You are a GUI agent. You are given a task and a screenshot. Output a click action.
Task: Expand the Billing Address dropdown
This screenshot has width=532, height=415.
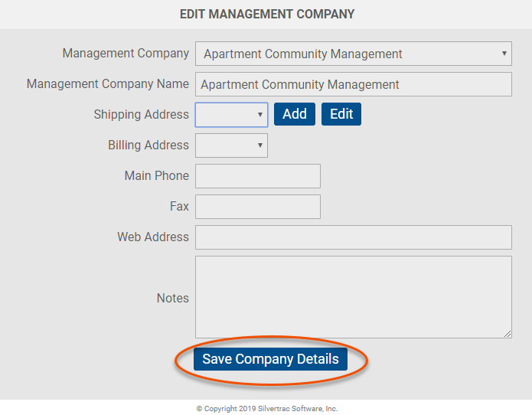coord(231,145)
